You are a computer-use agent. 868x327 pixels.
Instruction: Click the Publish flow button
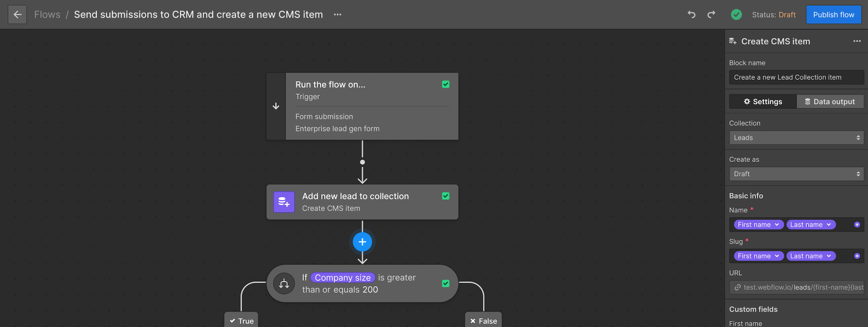click(x=833, y=15)
